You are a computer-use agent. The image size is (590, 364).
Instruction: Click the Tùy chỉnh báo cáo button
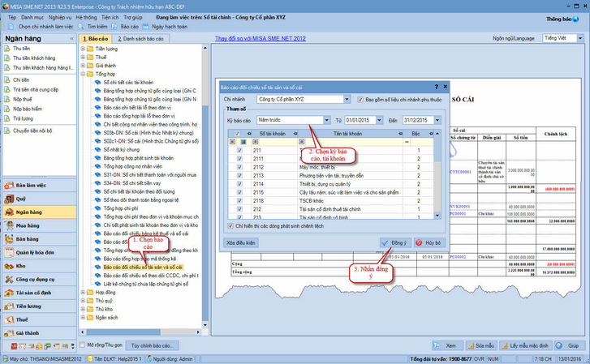(152, 345)
